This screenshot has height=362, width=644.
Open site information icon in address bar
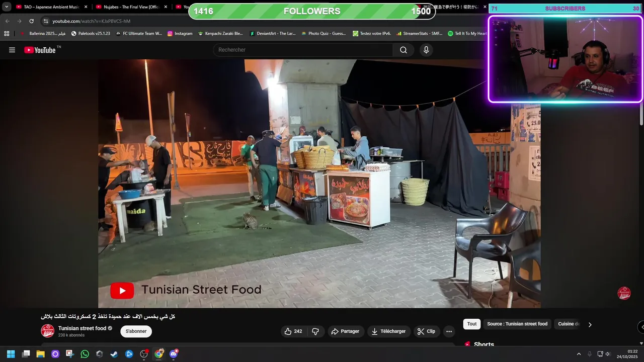[x=46, y=21]
